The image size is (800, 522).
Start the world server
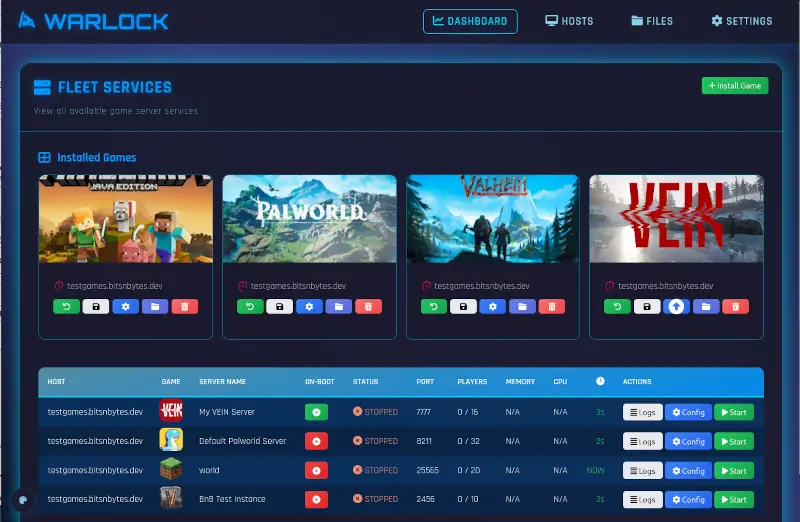coord(734,470)
